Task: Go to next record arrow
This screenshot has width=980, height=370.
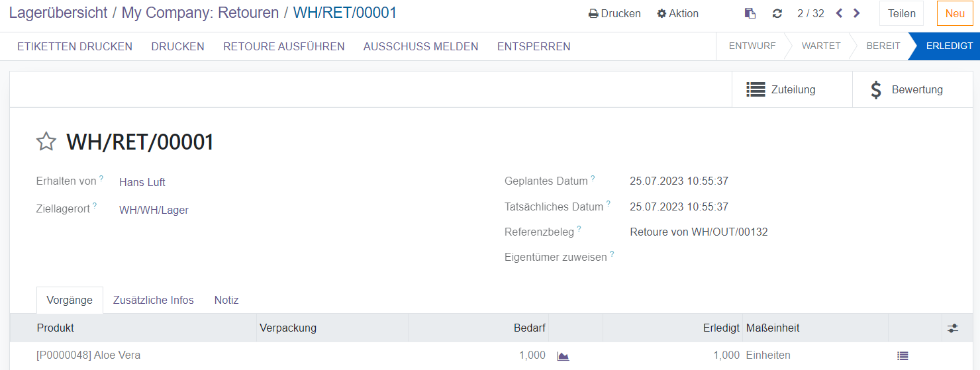Action: [x=857, y=13]
